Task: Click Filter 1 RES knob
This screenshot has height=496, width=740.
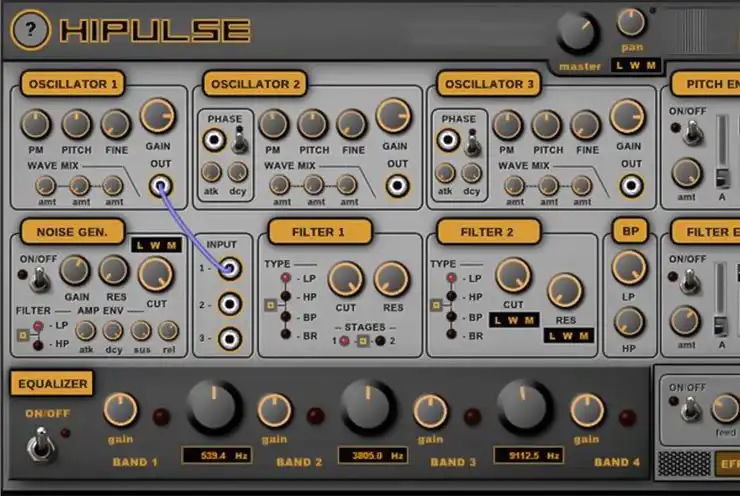Action: (x=392, y=279)
